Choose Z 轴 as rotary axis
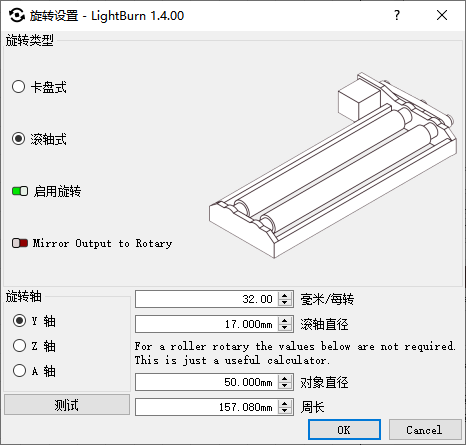 tap(19, 346)
